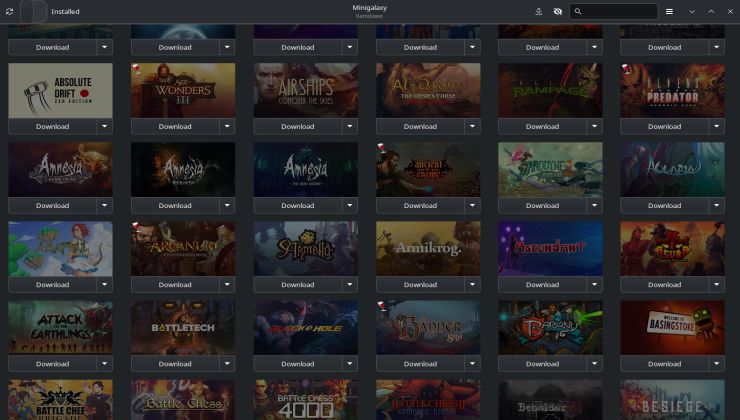Viewport: 740px width, 420px height.
Task: Toggle the Installed switch
Action: tap(33, 11)
